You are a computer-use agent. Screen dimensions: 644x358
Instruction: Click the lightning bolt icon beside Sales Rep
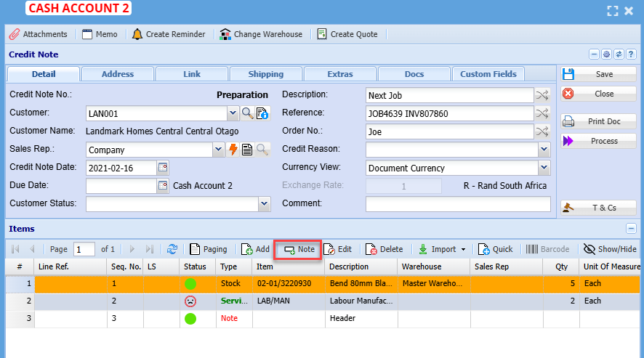click(x=233, y=150)
